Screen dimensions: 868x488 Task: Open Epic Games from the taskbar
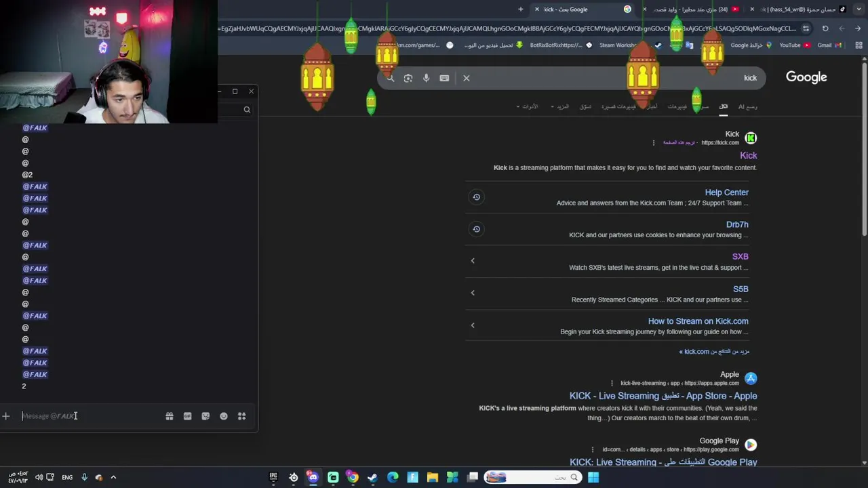click(x=273, y=477)
